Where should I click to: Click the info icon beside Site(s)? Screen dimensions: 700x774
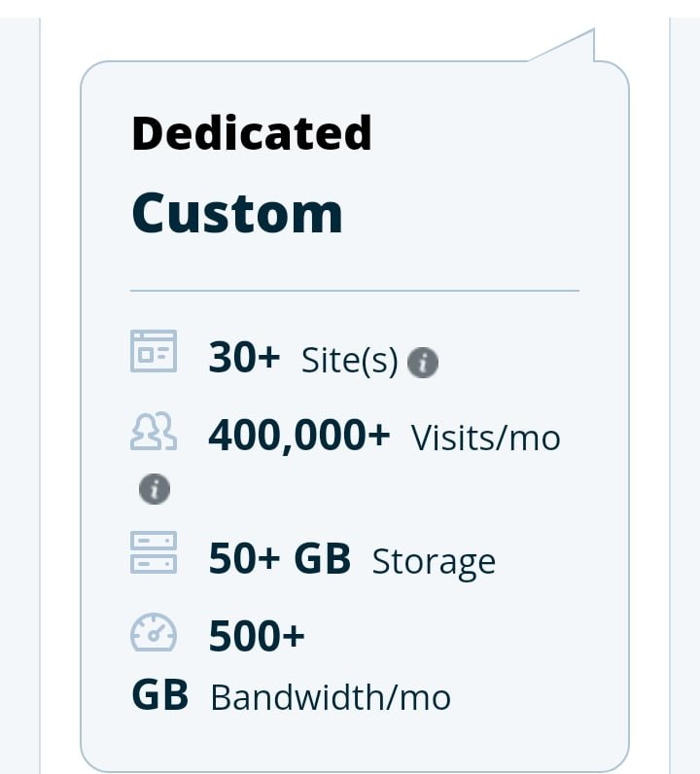coord(422,363)
